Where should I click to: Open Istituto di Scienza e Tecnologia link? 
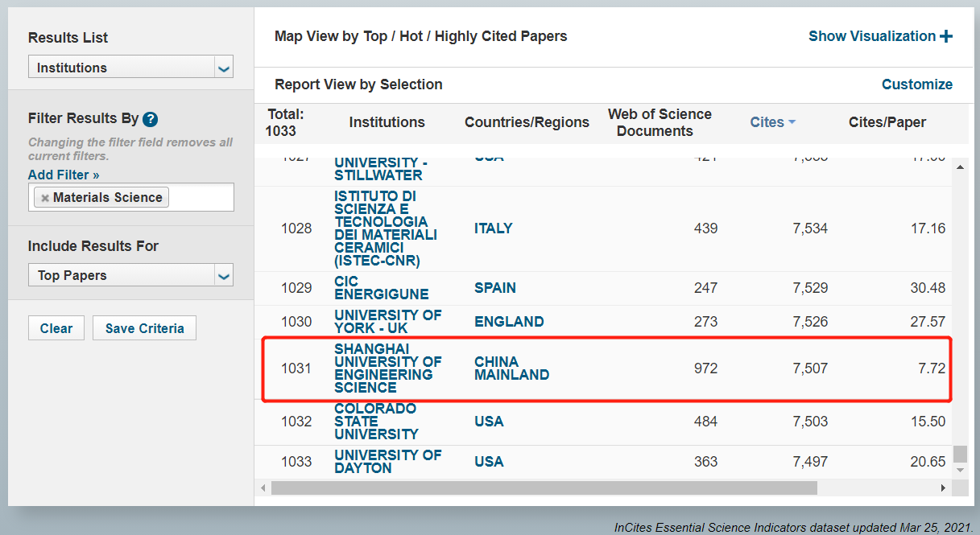(x=386, y=228)
